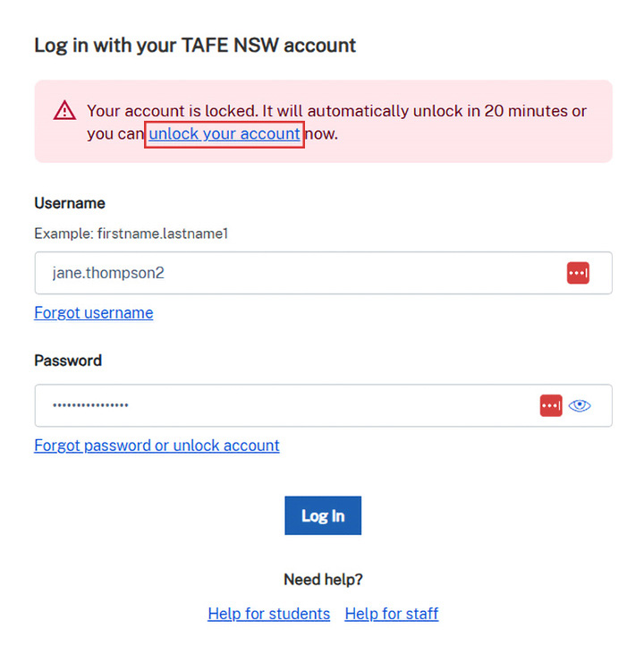Click password manager icon in Username field
This screenshot has height=671, width=644.
click(x=578, y=273)
